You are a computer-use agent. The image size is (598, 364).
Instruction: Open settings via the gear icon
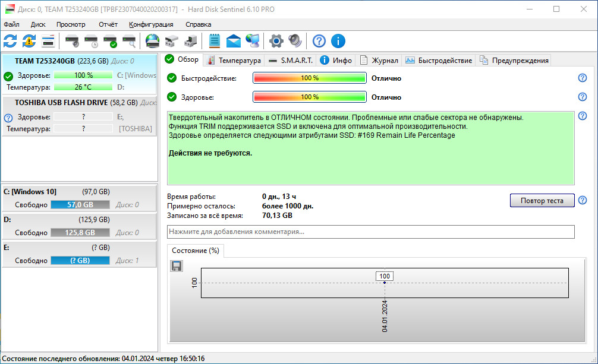click(x=276, y=41)
